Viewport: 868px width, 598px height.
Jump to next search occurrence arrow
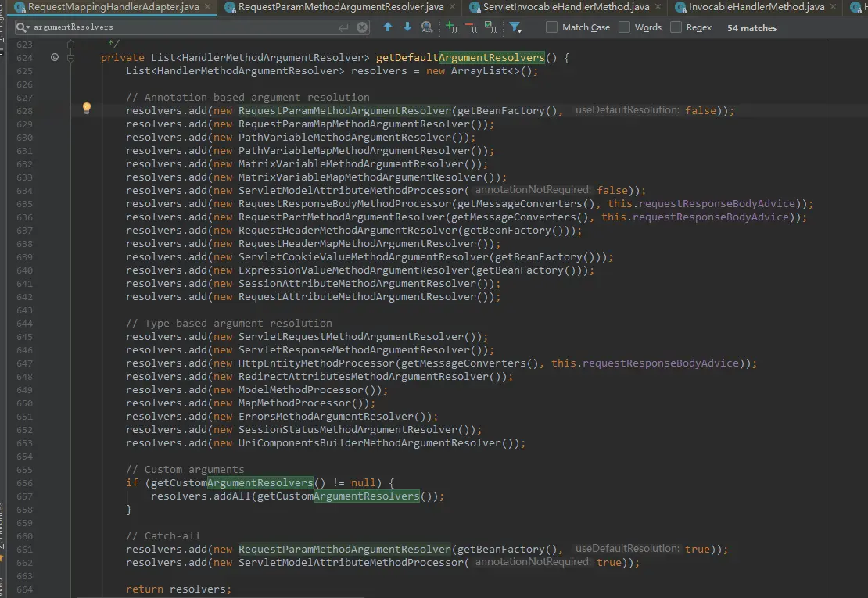click(x=407, y=27)
